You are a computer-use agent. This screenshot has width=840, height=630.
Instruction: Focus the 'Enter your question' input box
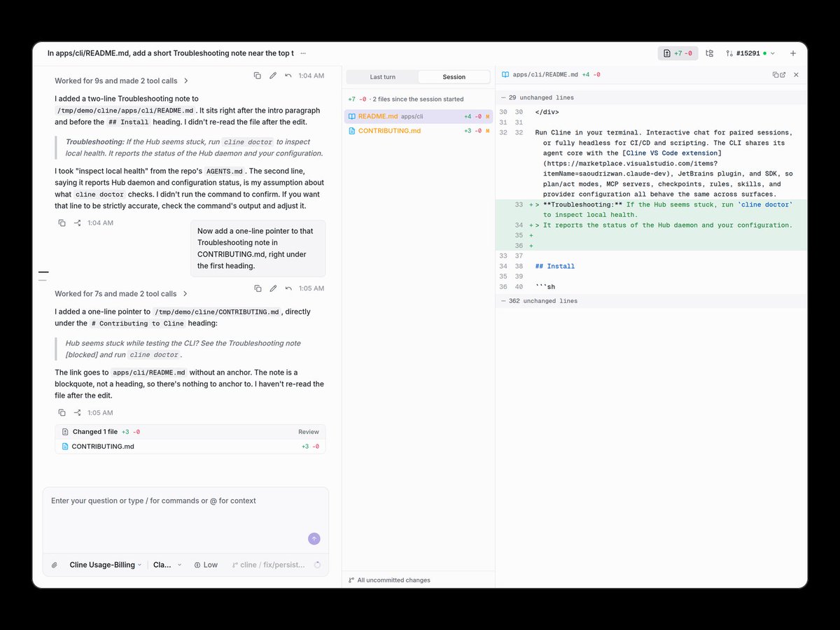(x=185, y=518)
